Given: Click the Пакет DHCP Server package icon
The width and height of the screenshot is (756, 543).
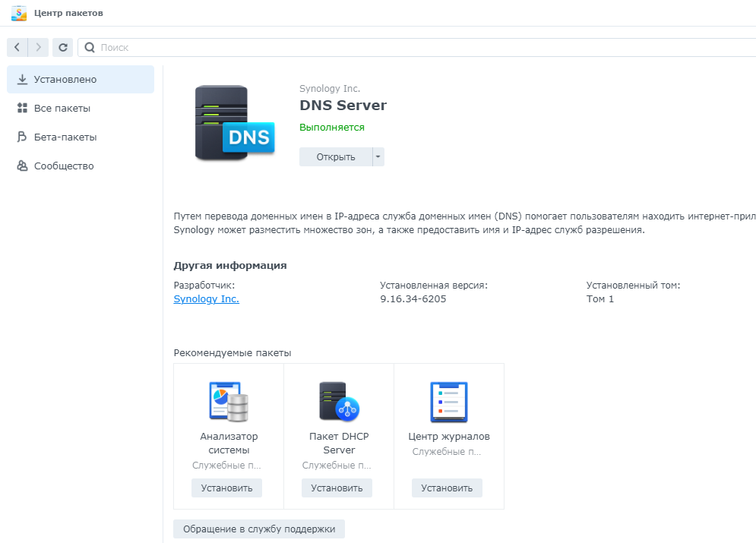Looking at the screenshot, I should click(x=339, y=402).
